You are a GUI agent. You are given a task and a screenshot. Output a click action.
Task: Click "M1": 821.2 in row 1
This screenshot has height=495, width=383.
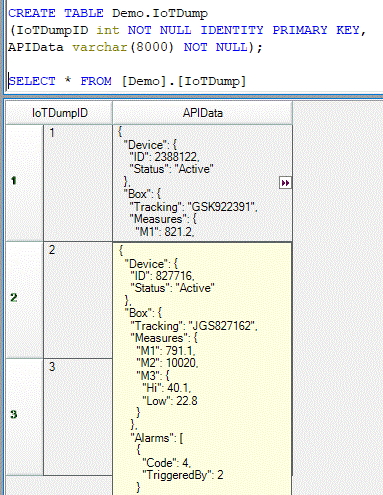point(165,232)
